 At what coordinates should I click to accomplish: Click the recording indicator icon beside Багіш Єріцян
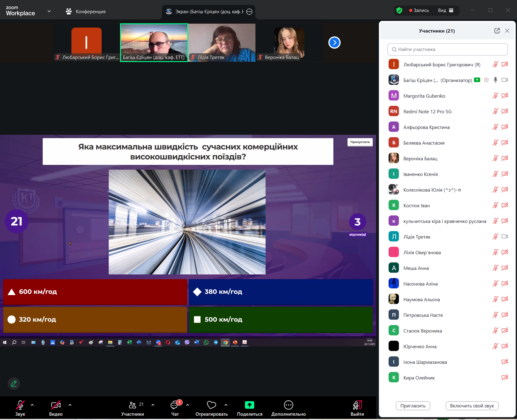pyautogui.click(x=486, y=80)
